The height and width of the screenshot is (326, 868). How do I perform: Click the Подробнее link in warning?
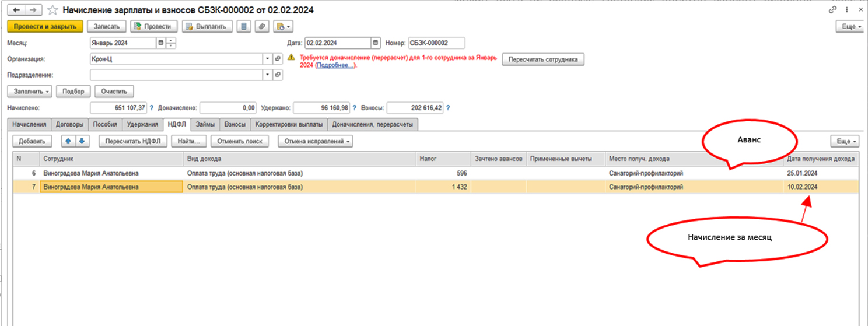pyautogui.click(x=334, y=66)
